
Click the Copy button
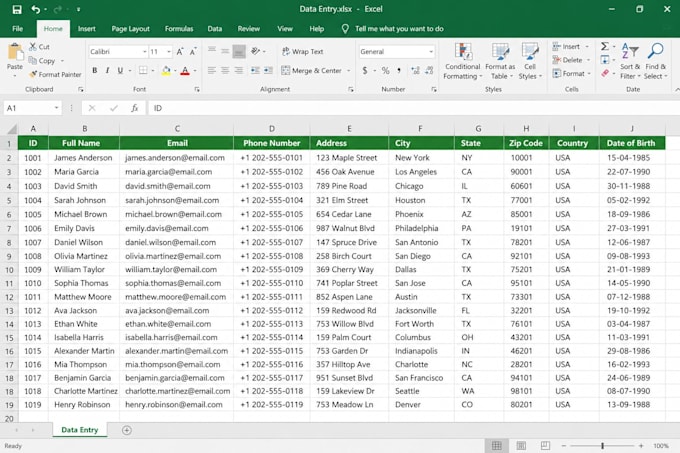point(42,61)
